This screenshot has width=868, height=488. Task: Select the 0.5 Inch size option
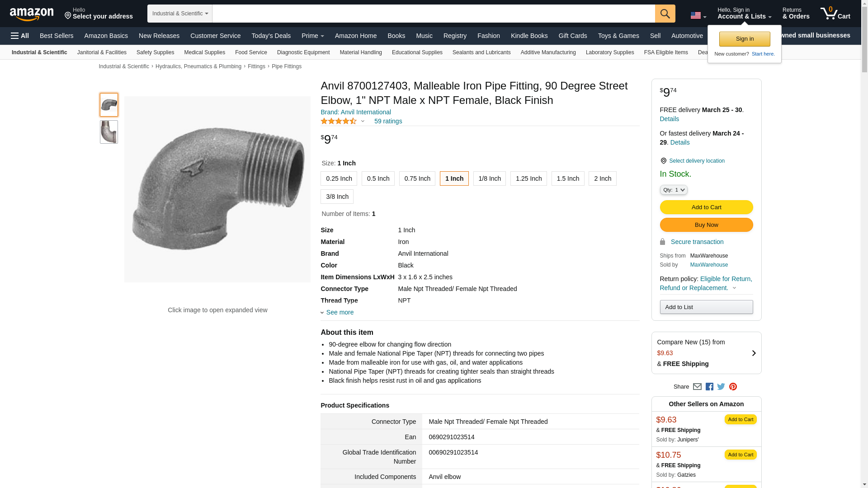(x=378, y=179)
